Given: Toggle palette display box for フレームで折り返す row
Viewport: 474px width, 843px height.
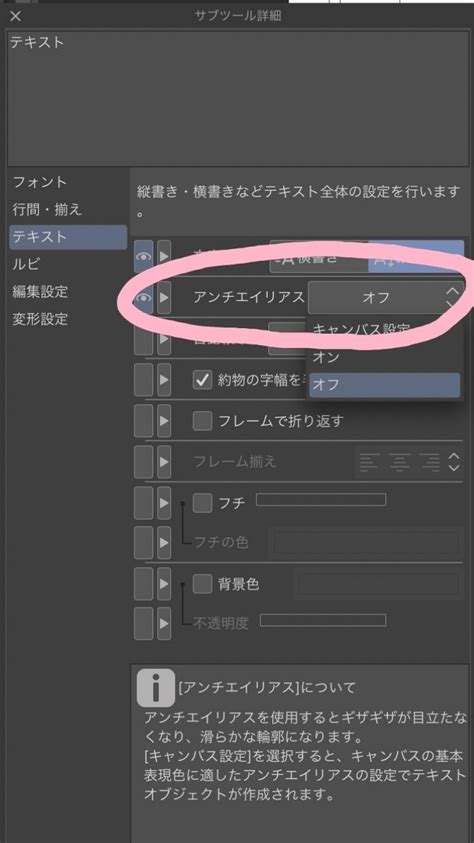Looking at the screenshot, I should 143,421.
